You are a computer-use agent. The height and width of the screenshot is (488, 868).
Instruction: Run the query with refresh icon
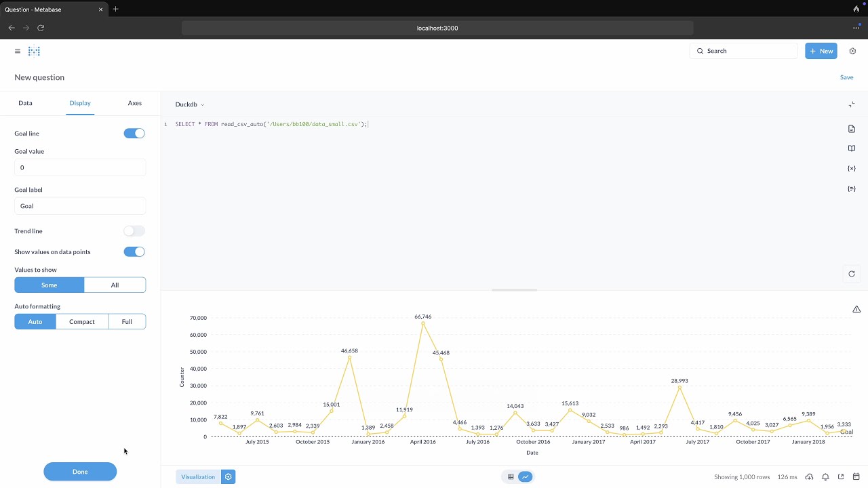[x=852, y=274]
